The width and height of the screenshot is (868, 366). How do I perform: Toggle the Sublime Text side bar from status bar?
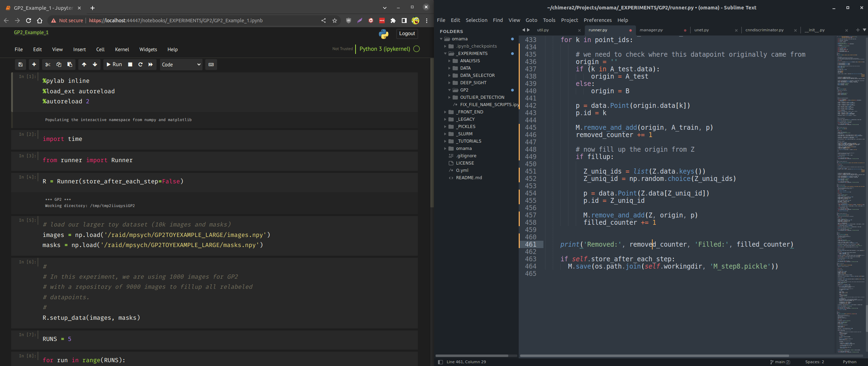pyautogui.click(x=440, y=362)
